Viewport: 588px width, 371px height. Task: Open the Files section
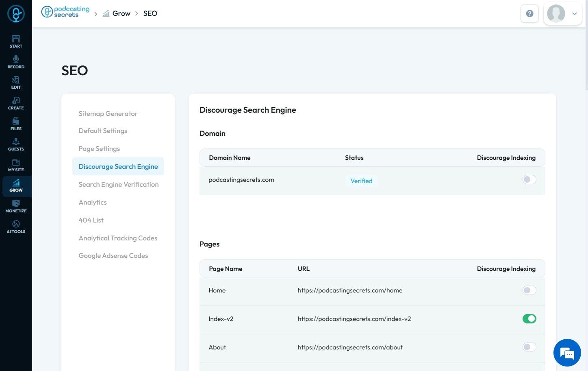click(x=16, y=124)
